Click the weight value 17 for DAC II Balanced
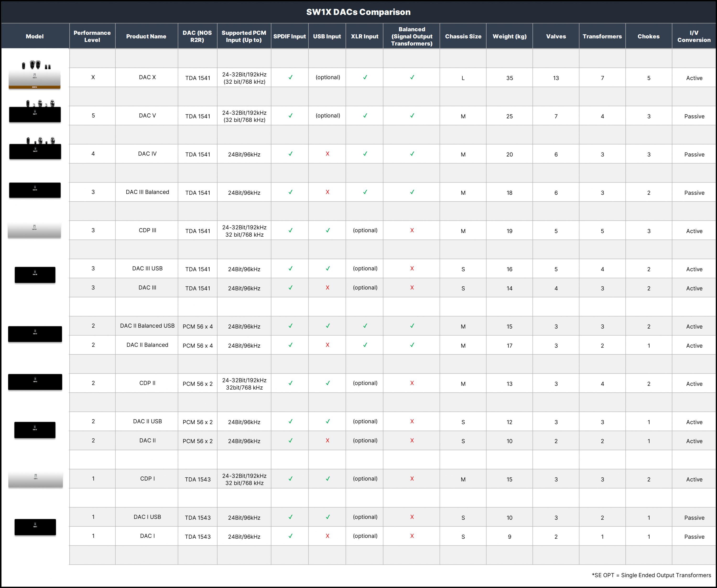Viewport: 717px width, 588px height. point(510,346)
